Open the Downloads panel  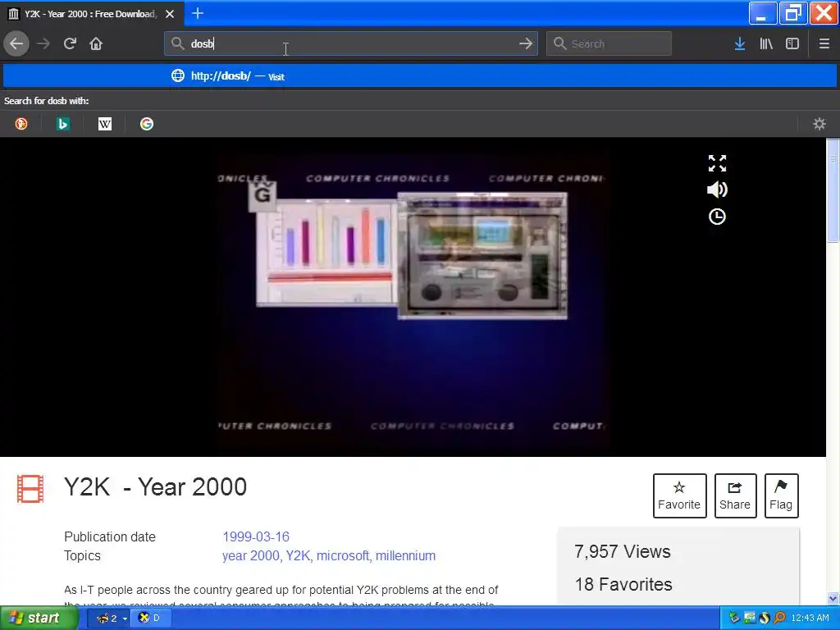pos(740,44)
